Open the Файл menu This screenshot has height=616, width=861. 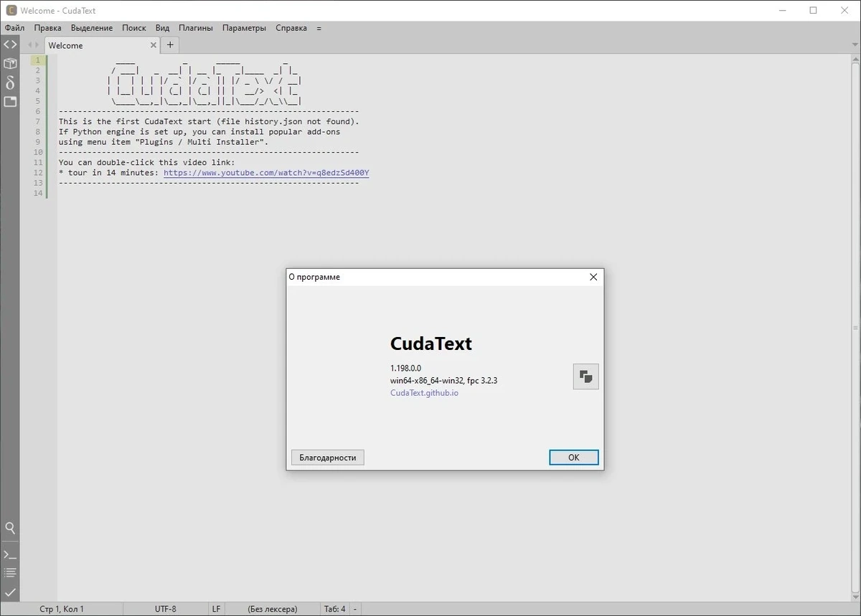[x=14, y=28]
